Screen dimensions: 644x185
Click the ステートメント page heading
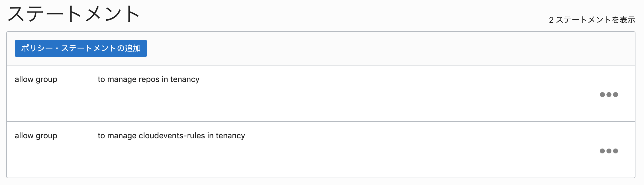click(x=74, y=14)
